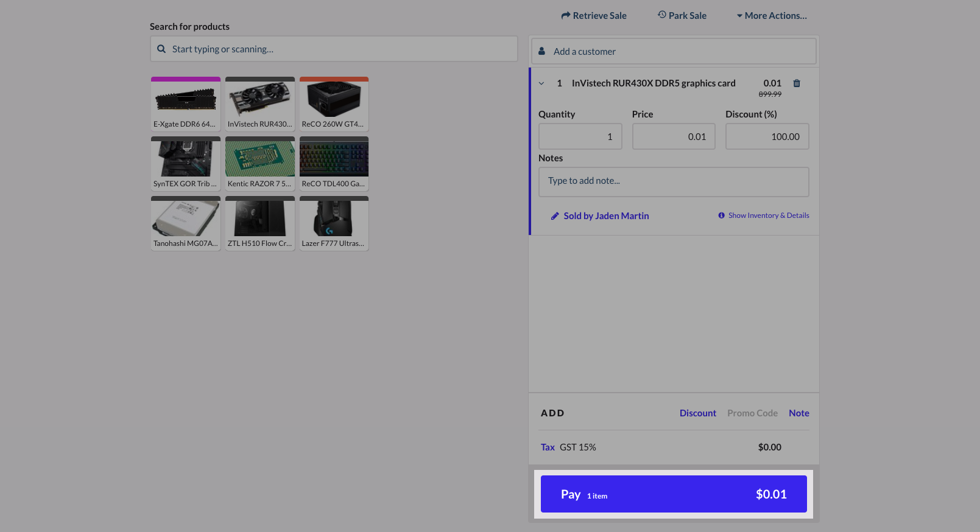The width and height of the screenshot is (980, 532).
Task: Click Park Sale
Action: [682, 16]
